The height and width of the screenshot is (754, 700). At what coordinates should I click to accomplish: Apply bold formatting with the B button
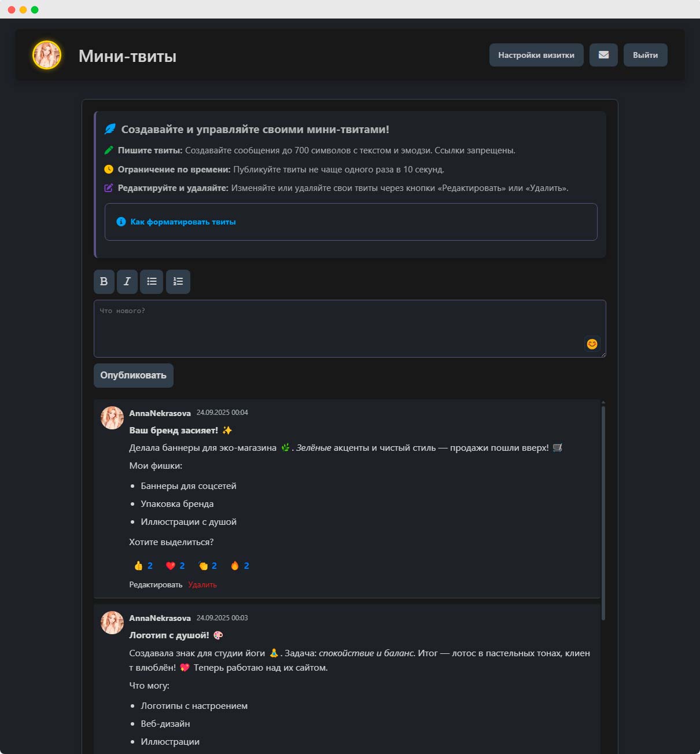[104, 282]
